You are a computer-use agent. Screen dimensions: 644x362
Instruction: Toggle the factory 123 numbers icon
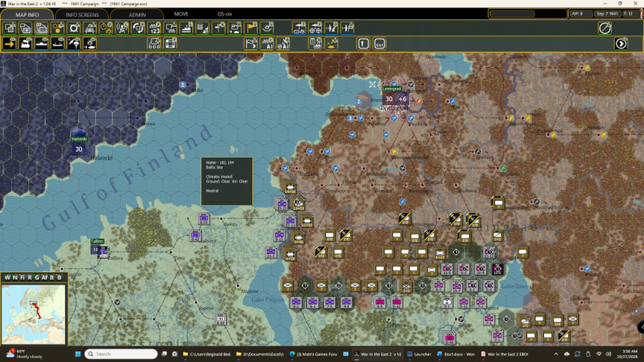pos(154,28)
